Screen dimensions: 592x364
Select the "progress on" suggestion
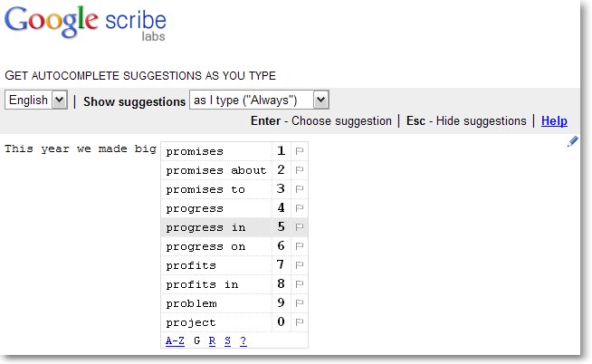coord(206,246)
